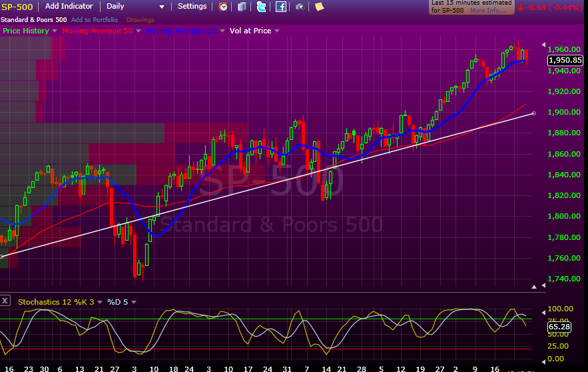Click the current price label 1,950.85

tap(565, 60)
